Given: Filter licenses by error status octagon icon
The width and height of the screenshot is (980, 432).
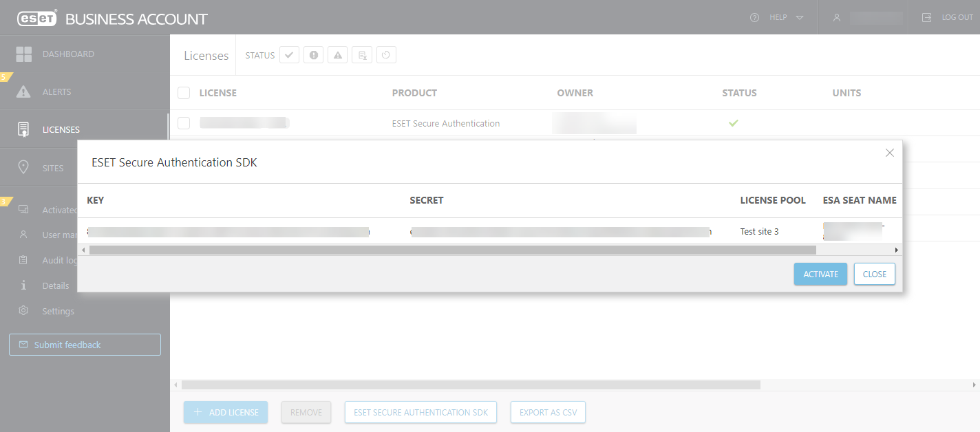Looking at the screenshot, I should pyautogui.click(x=313, y=54).
